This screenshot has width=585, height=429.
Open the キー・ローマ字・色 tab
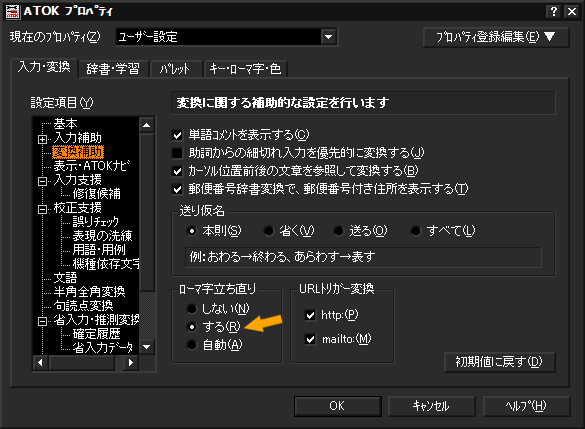(x=245, y=69)
